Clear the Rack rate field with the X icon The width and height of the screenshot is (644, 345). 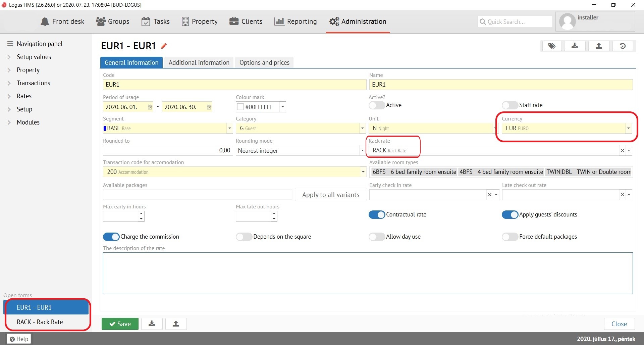point(622,150)
